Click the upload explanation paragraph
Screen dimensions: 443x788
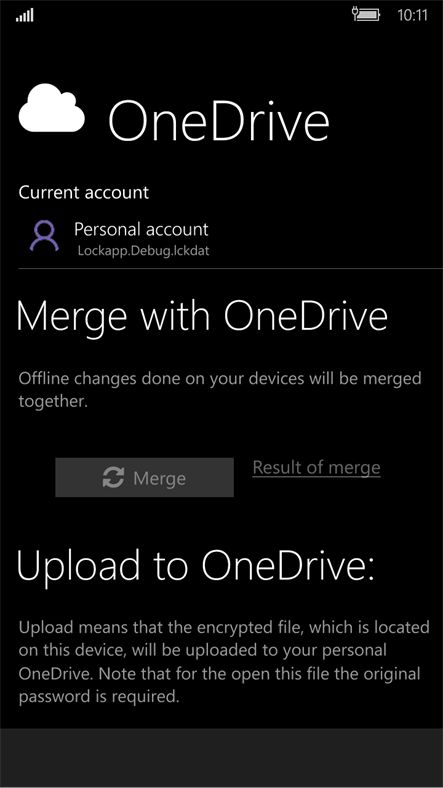pos(224,661)
